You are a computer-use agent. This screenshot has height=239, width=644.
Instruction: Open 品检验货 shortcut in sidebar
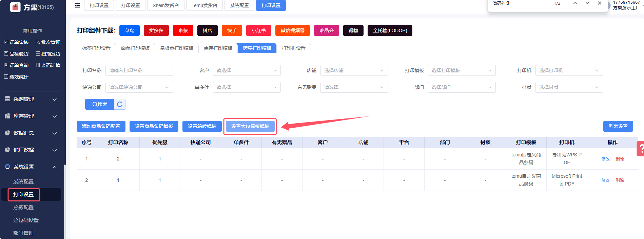pos(16,54)
